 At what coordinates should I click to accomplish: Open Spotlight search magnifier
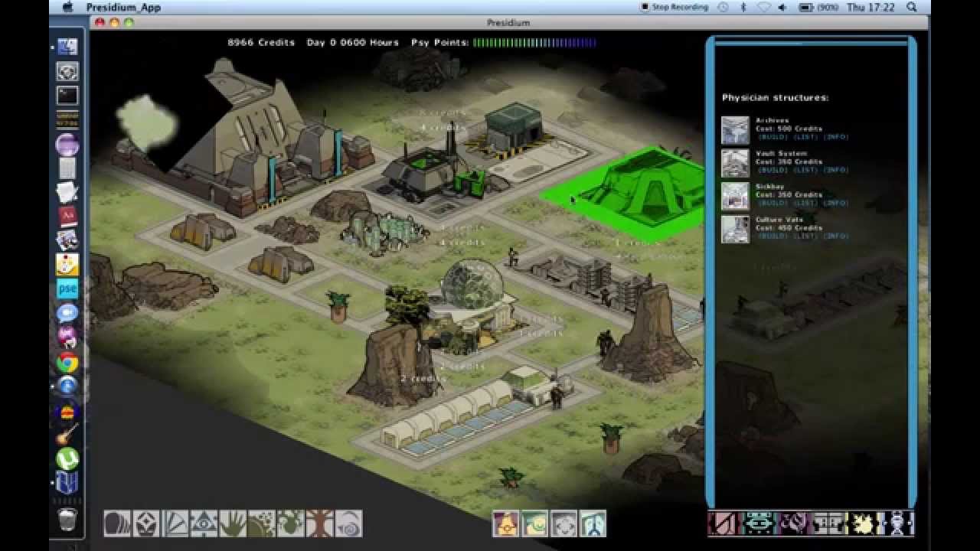[x=911, y=7]
